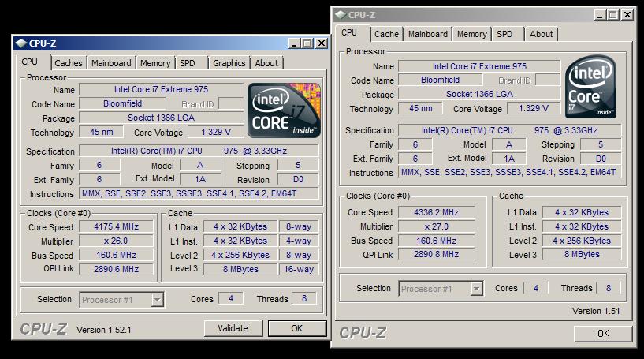Click QPI Link value 2890.6 MHz
This screenshot has height=359, width=644.
click(116, 269)
